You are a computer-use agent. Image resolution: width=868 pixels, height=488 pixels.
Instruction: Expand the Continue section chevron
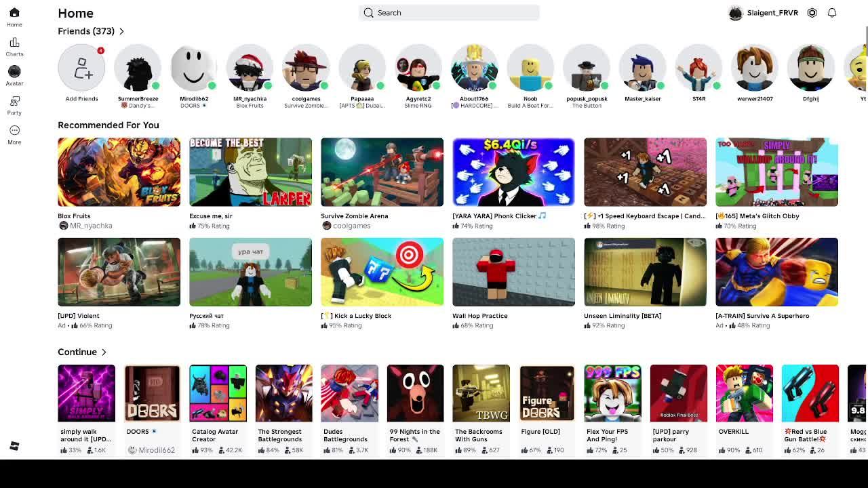click(104, 352)
